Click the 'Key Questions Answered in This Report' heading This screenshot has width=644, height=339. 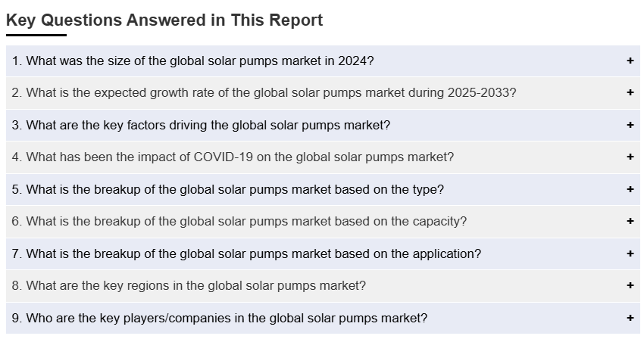tap(164, 20)
